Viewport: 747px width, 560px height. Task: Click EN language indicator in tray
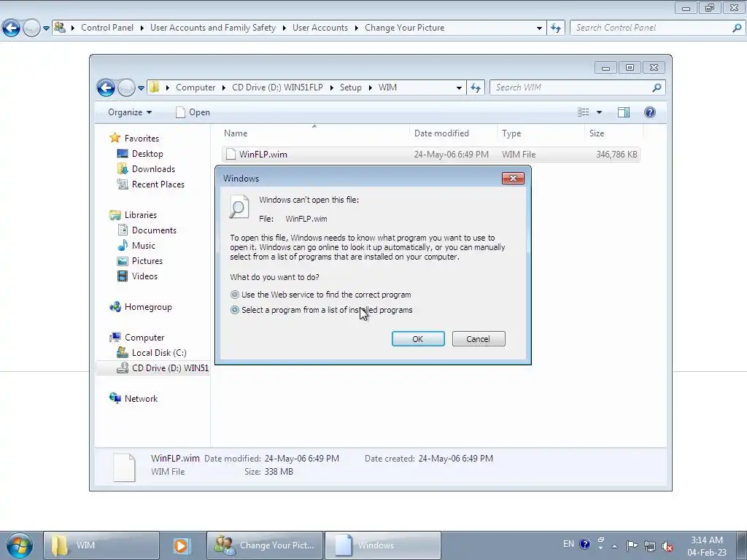[x=568, y=544]
